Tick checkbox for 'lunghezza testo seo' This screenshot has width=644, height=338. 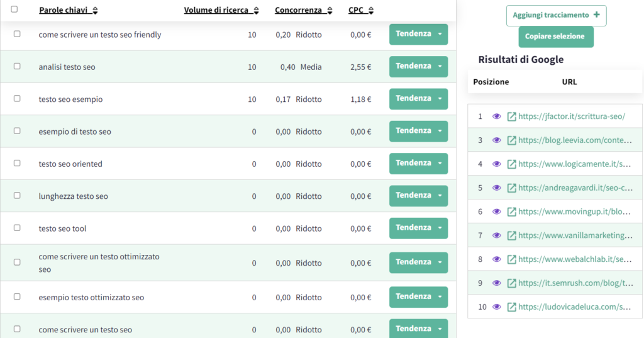(17, 196)
